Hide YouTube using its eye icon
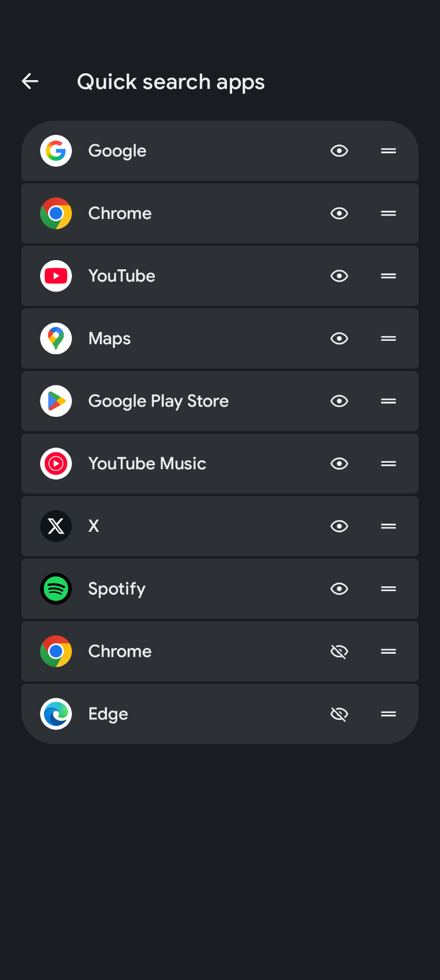Image resolution: width=440 pixels, height=980 pixels. (339, 276)
